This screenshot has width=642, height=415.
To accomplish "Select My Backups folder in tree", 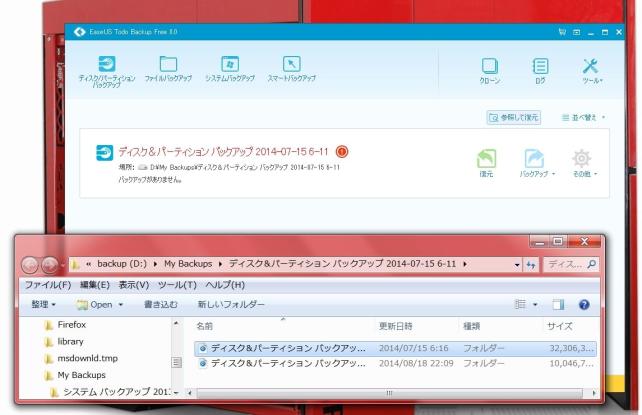I will coord(75,375).
